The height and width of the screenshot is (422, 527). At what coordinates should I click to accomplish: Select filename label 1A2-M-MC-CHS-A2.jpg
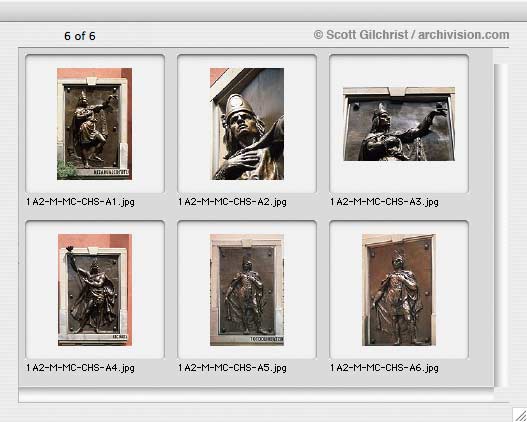(232, 202)
